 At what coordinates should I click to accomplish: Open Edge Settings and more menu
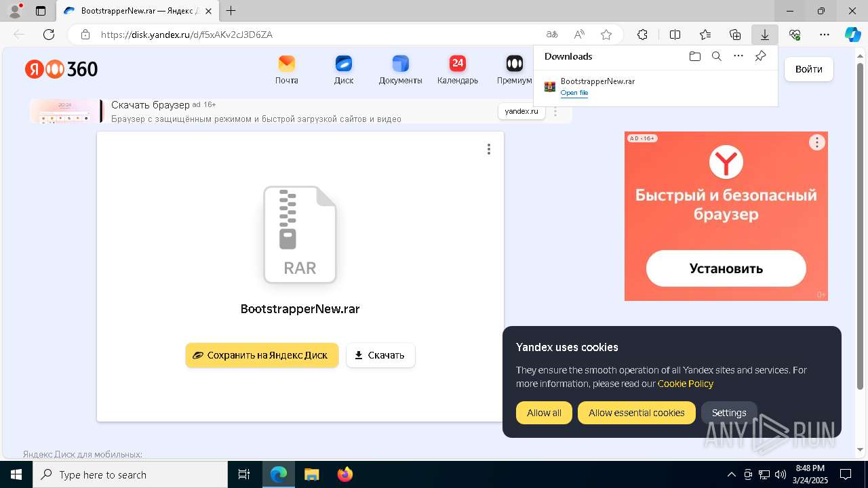(x=825, y=35)
